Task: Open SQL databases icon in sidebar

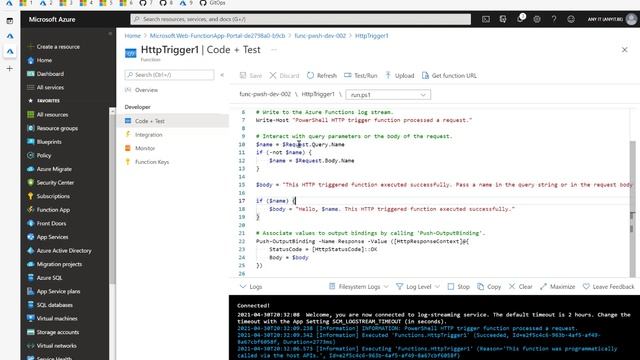Action: pyautogui.click(x=31, y=305)
